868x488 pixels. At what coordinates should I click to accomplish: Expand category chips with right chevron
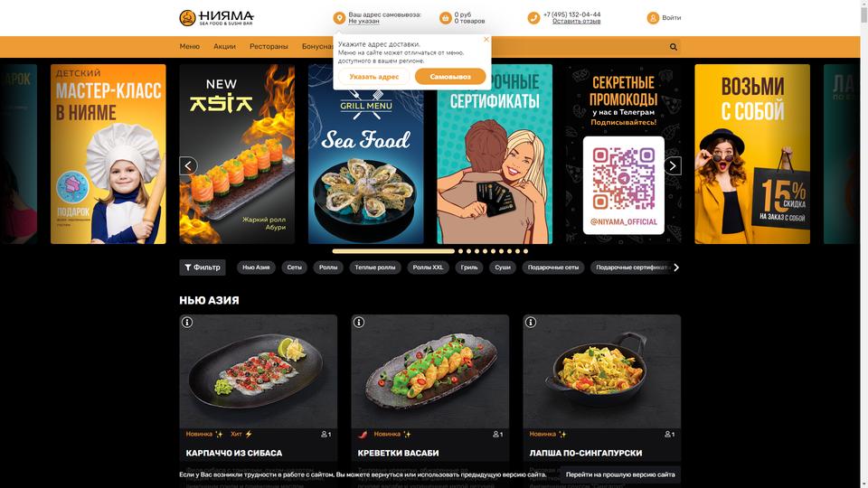click(676, 267)
